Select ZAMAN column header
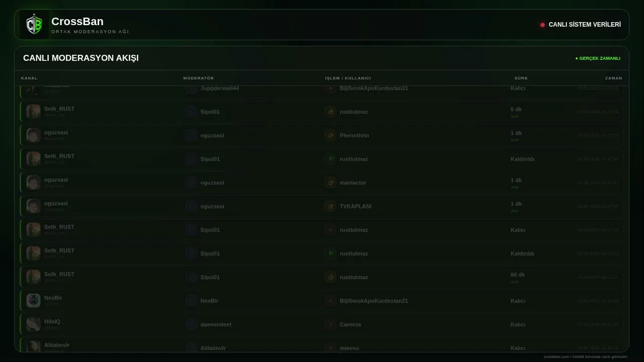644x362 pixels. point(613,78)
